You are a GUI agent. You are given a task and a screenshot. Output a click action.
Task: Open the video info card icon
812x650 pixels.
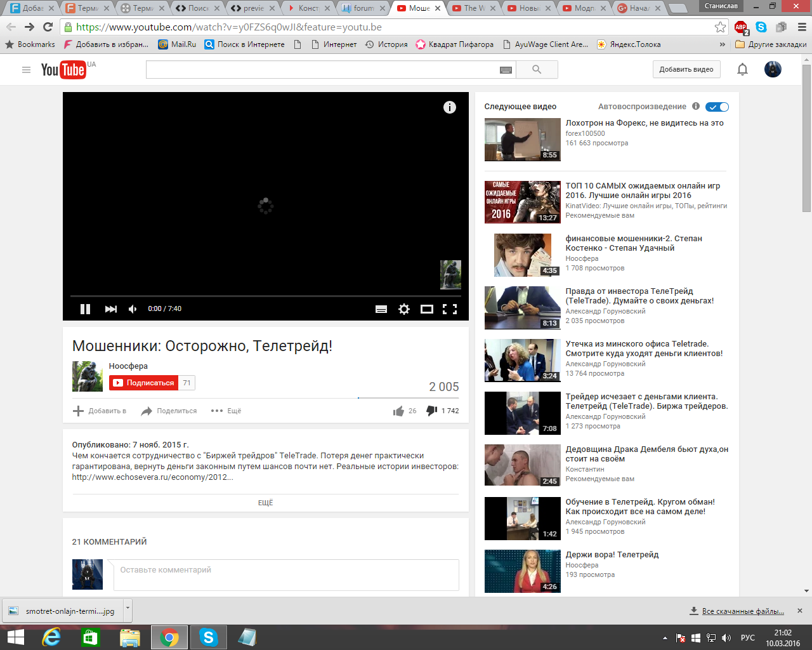point(450,107)
